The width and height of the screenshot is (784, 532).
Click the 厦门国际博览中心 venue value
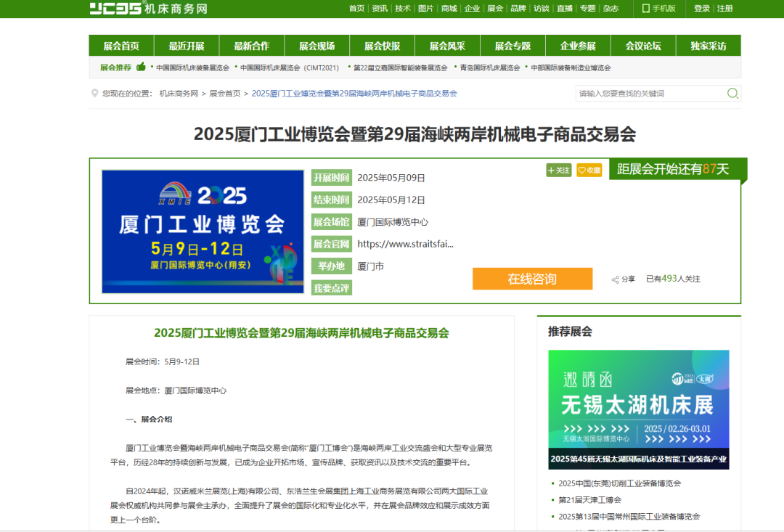pos(393,222)
